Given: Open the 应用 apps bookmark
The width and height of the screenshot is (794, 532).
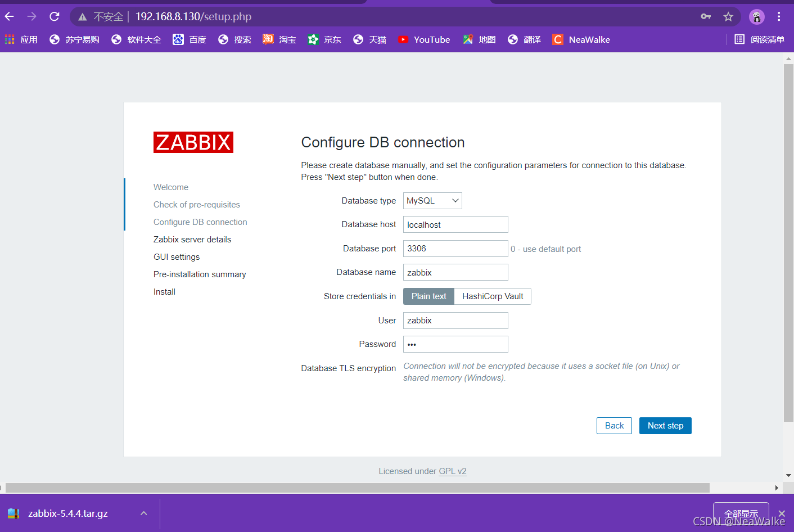Looking at the screenshot, I should (21, 39).
